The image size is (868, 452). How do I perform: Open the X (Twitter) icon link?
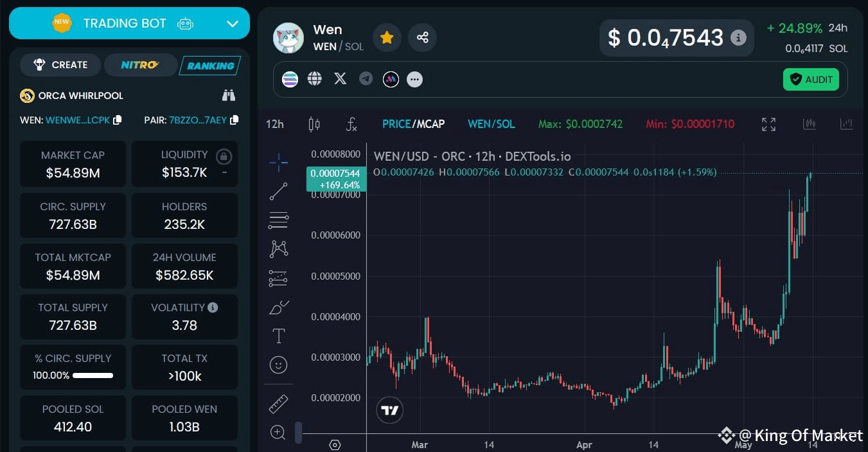click(340, 78)
